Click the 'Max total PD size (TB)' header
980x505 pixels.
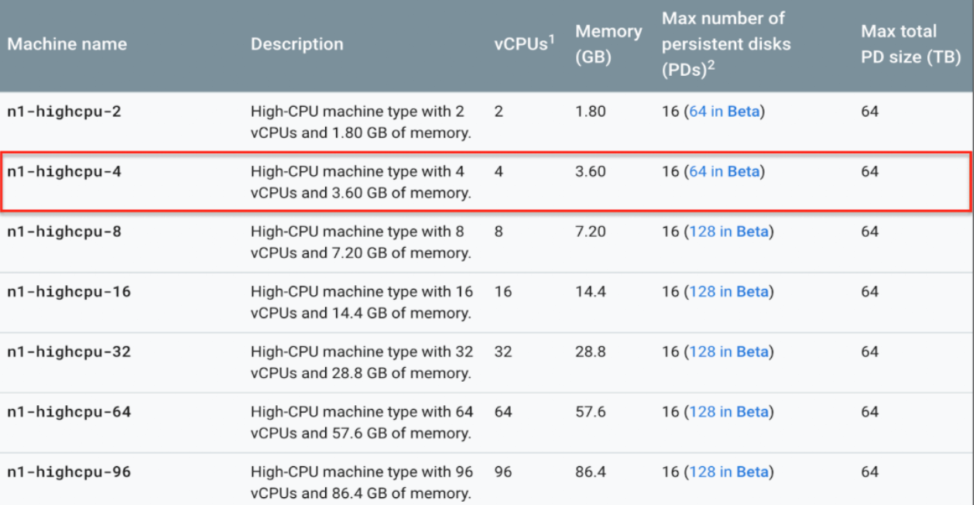pos(911,44)
